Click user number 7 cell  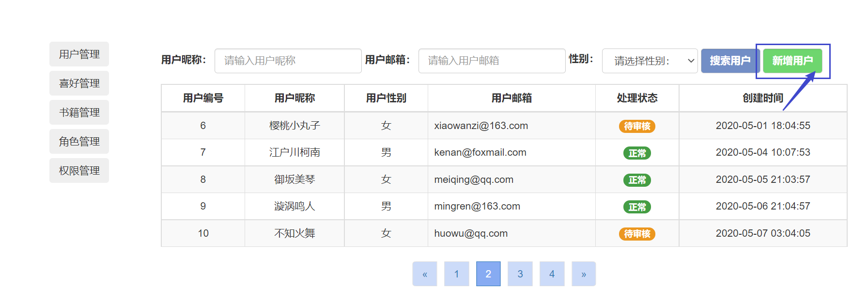pyautogui.click(x=203, y=152)
